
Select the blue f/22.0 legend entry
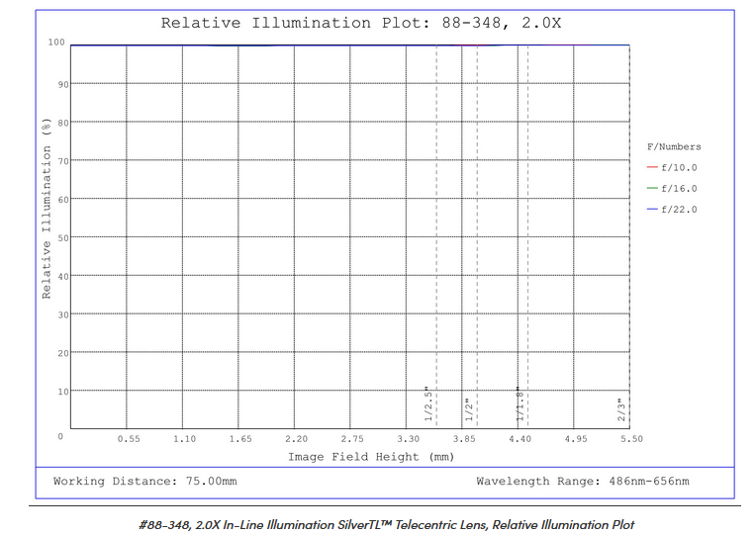click(x=672, y=210)
